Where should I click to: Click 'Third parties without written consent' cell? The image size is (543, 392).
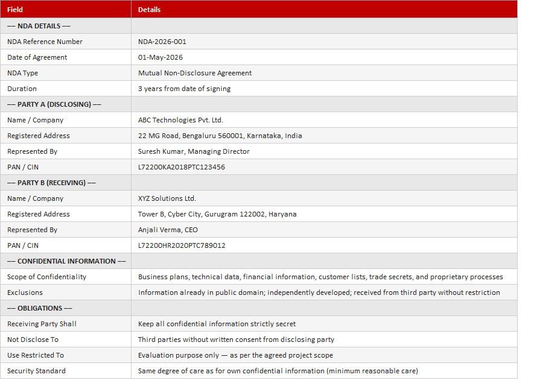(x=324, y=340)
